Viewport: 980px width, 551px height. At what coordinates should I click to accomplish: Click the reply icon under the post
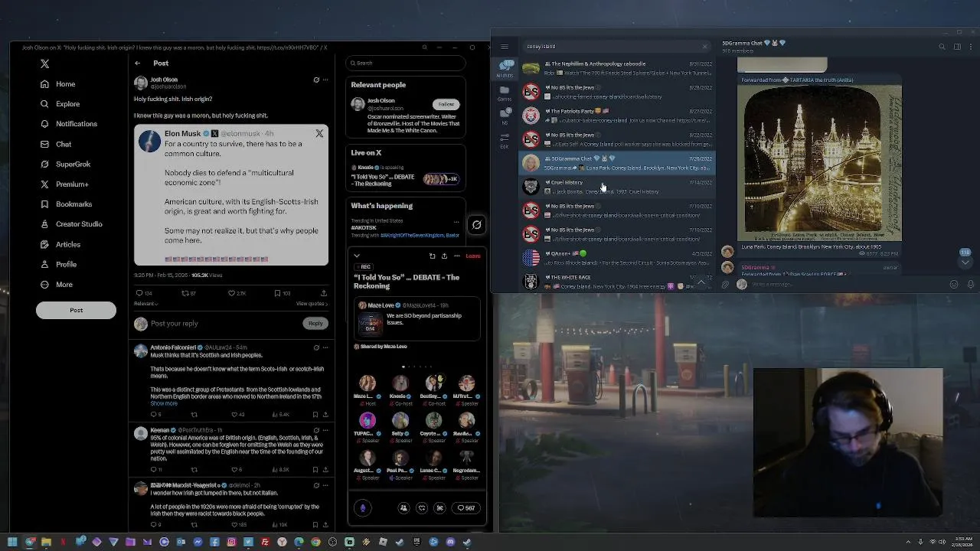click(x=139, y=293)
